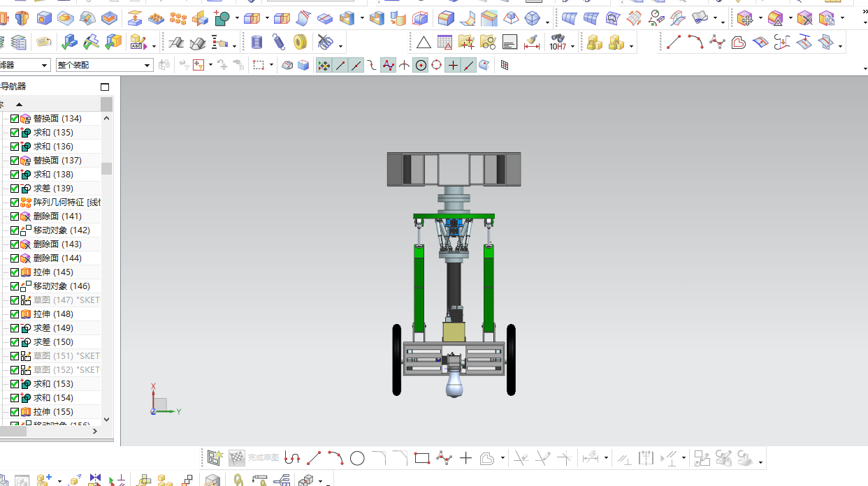Screen dimensions: 868x486
Task: Select the point plus tool in bottom toolbar
Action: 465,458
